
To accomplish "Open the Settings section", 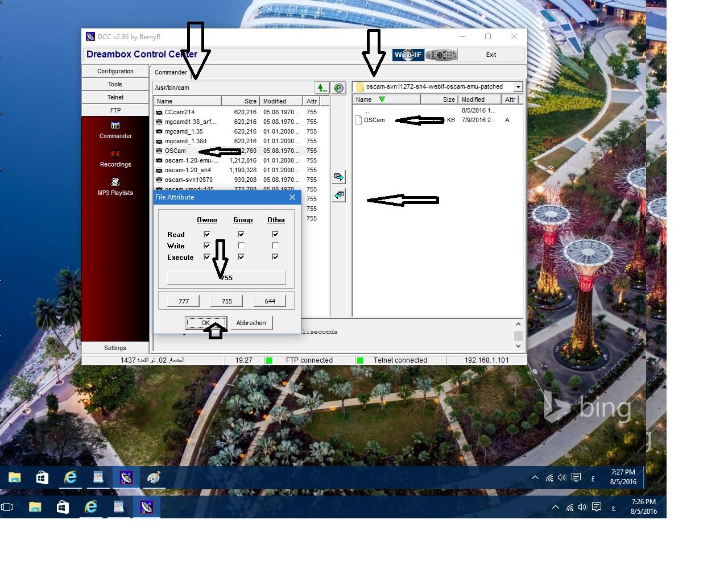I will point(115,348).
